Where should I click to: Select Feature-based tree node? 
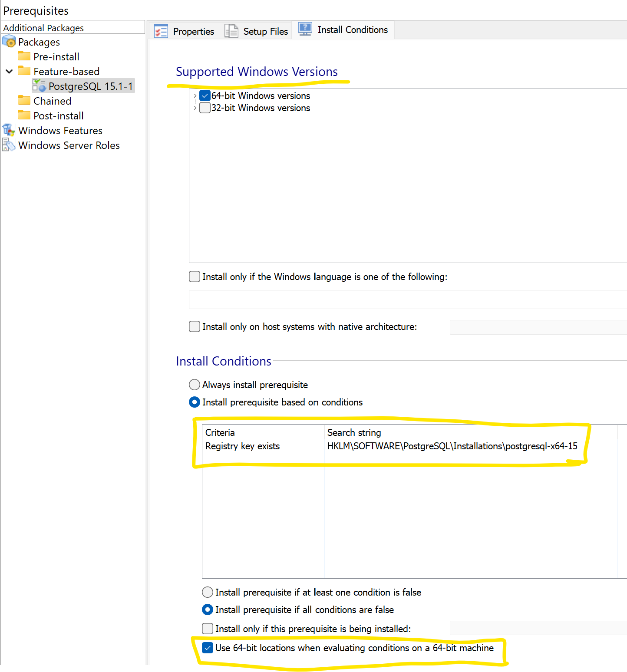[x=66, y=72]
